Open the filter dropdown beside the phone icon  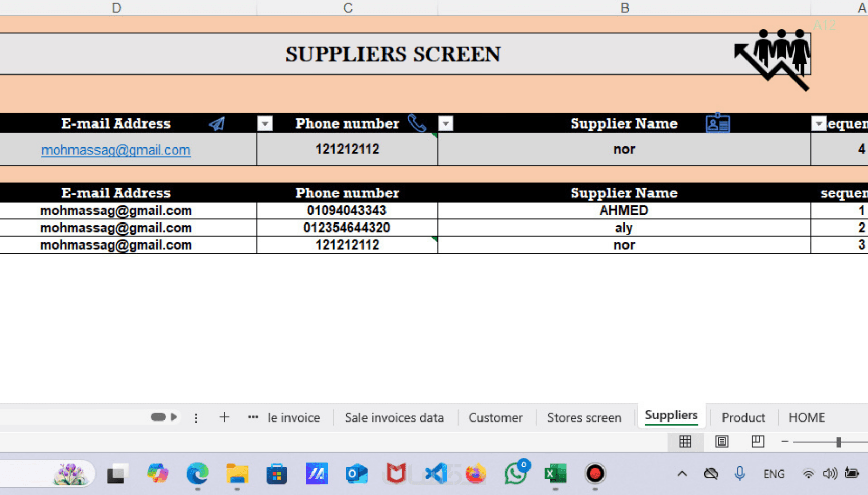click(x=446, y=123)
